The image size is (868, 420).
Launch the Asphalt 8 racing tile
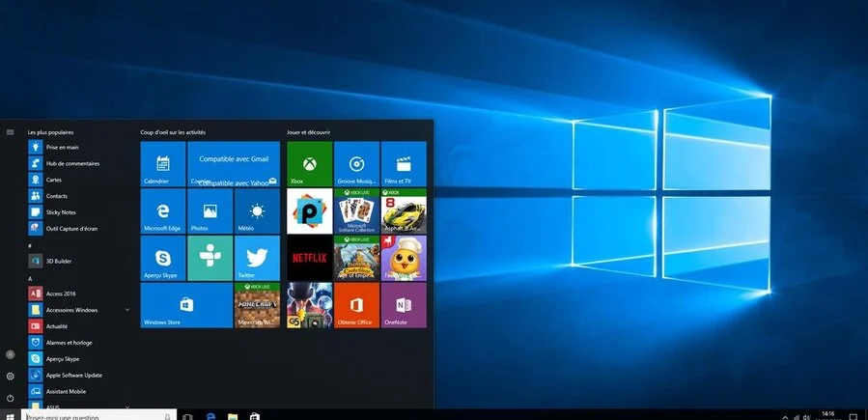(x=404, y=210)
